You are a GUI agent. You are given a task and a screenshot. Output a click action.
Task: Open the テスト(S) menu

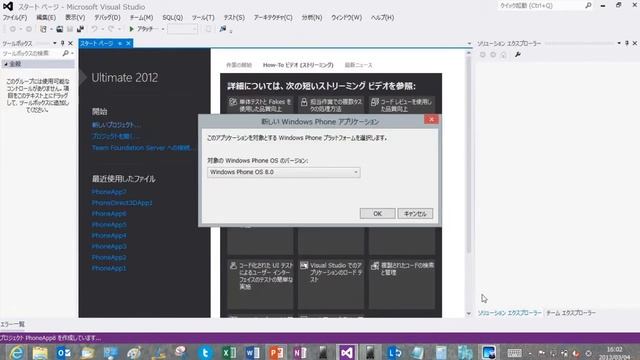(x=234, y=18)
